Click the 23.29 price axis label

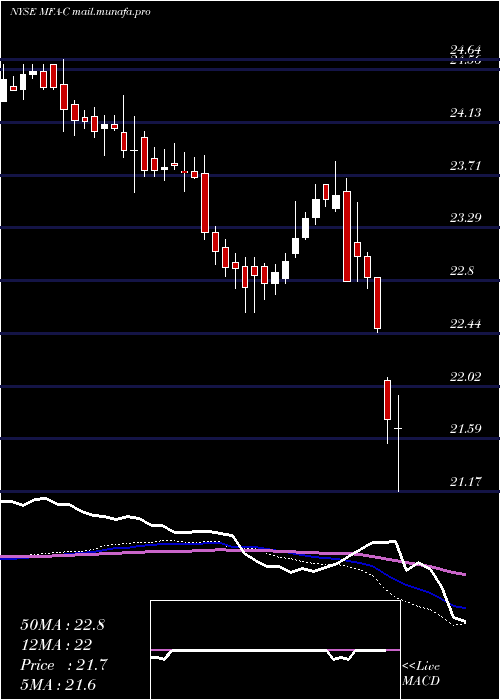pyautogui.click(x=465, y=218)
